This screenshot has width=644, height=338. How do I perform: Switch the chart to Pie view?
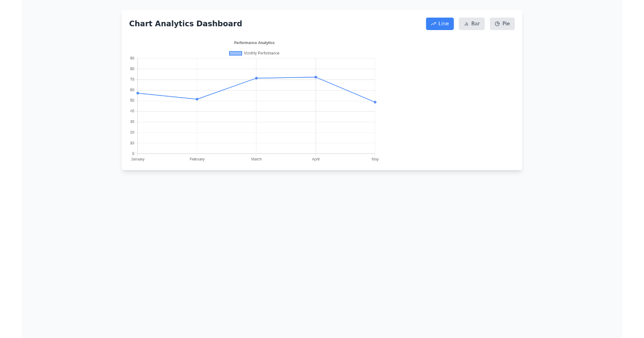click(502, 24)
